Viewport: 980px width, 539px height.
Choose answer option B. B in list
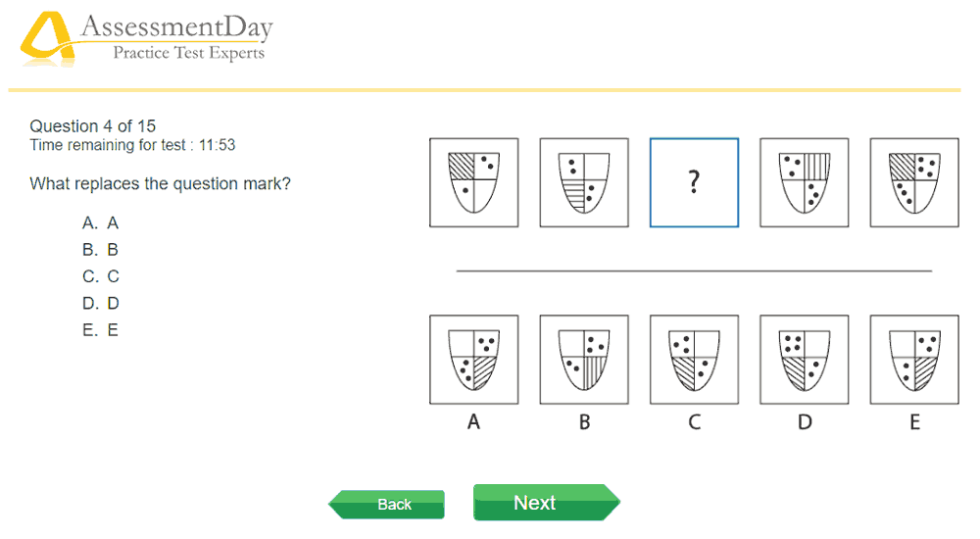click(x=101, y=250)
